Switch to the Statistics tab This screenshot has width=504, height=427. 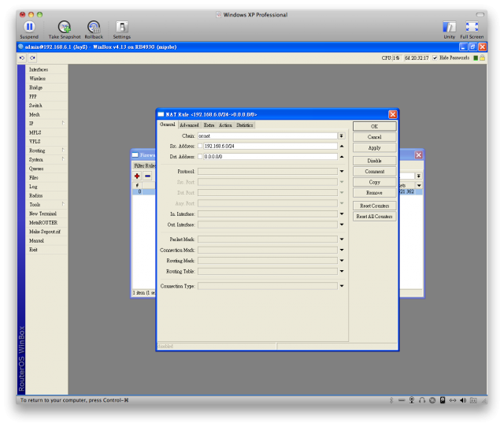point(245,125)
